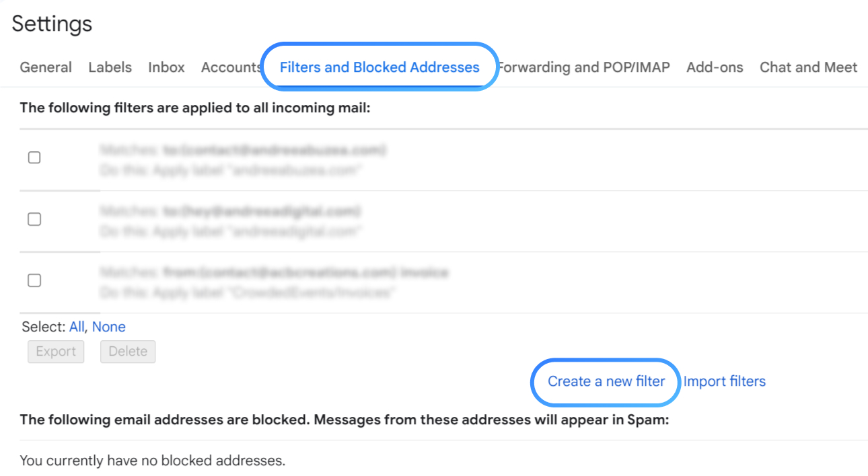Select the Filters and Blocked Addresses tab
The height and width of the screenshot is (476, 868).
click(379, 67)
